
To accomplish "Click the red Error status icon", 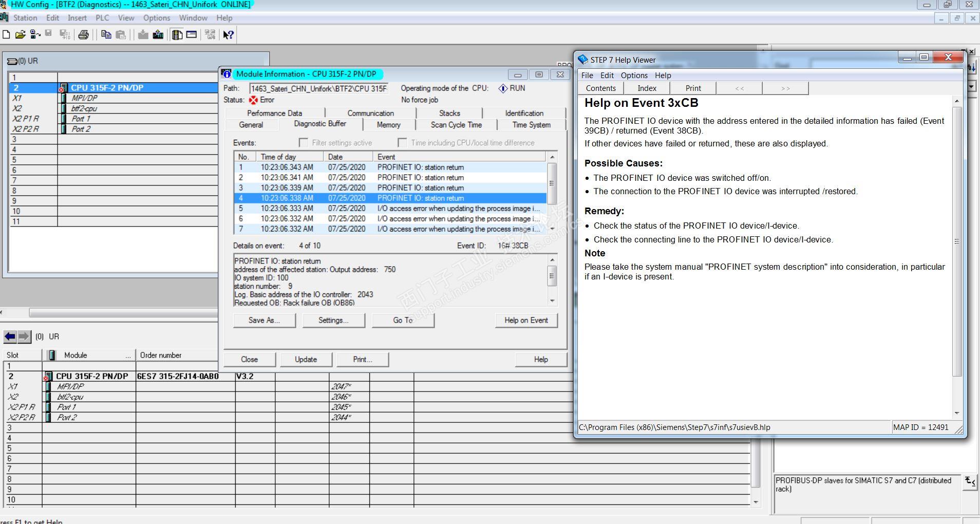I will (x=253, y=100).
